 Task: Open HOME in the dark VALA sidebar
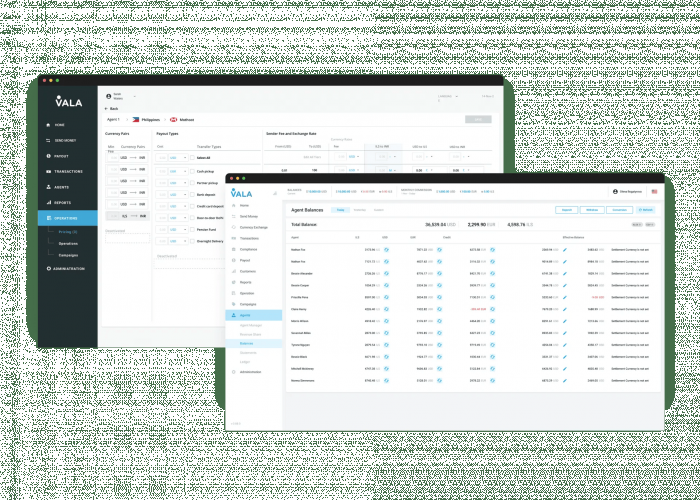coord(56,125)
